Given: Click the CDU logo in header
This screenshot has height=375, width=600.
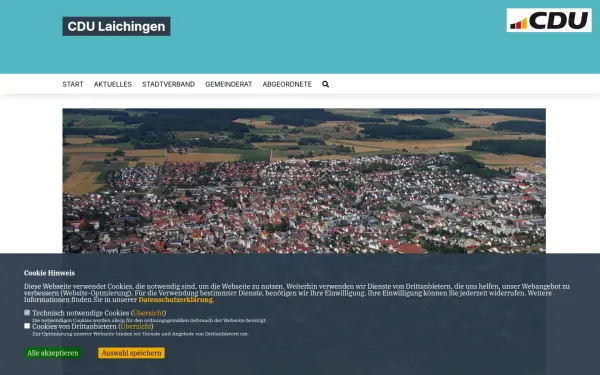Looking at the screenshot, I should click(549, 20).
